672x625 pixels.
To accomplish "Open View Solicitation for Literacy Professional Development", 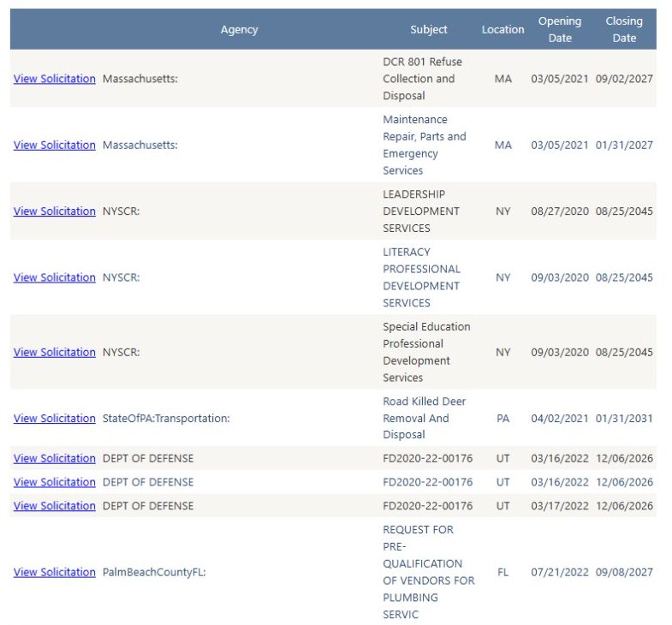I will pyautogui.click(x=55, y=277).
